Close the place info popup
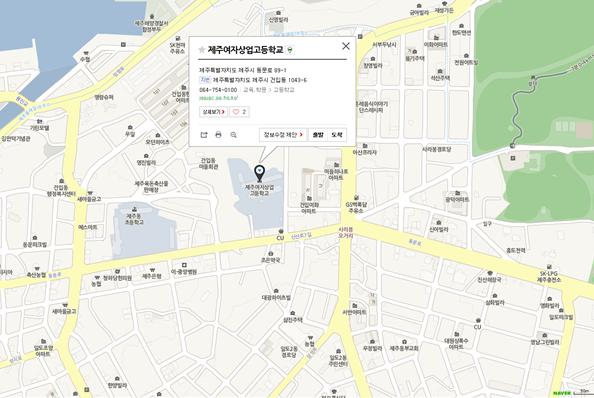The width and height of the screenshot is (594, 398). (345, 46)
